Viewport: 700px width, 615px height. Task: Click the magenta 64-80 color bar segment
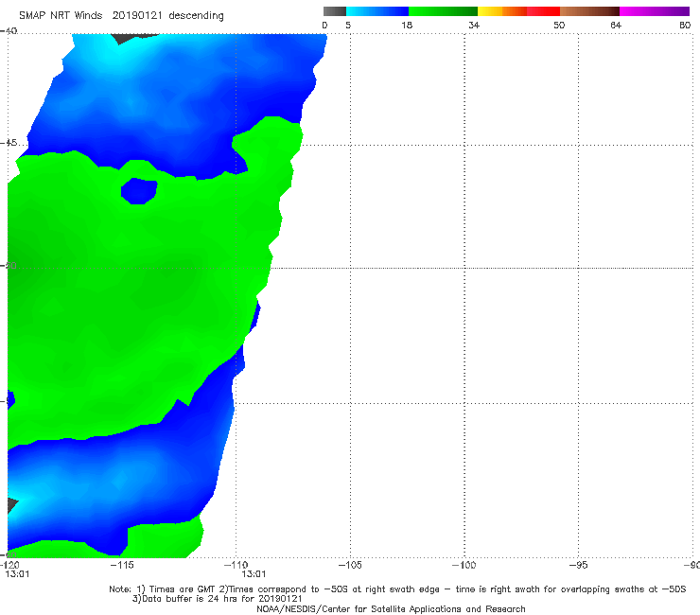click(x=655, y=11)
